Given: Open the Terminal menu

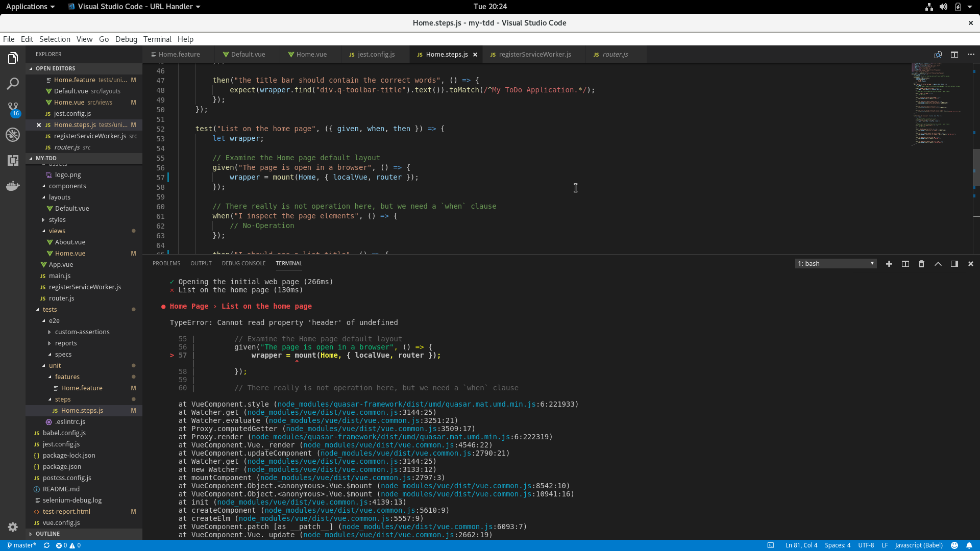Looking at the screenshot, I should coord(157,39).
